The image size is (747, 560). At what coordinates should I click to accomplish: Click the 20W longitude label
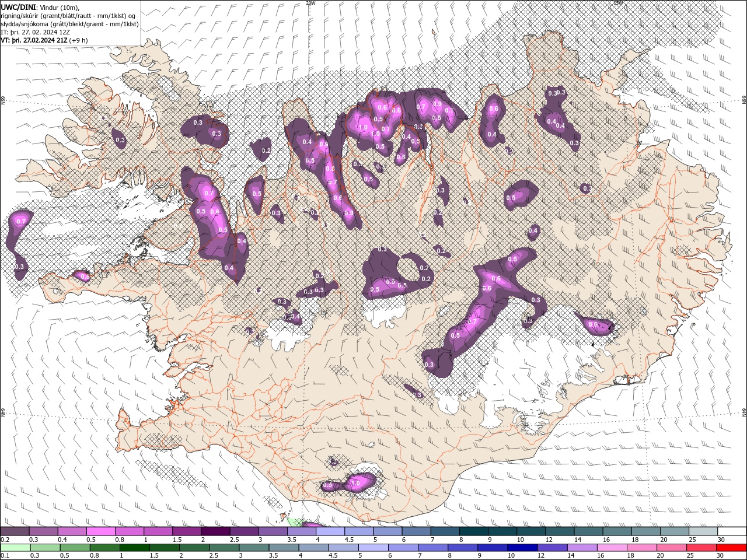coord(310,3)
